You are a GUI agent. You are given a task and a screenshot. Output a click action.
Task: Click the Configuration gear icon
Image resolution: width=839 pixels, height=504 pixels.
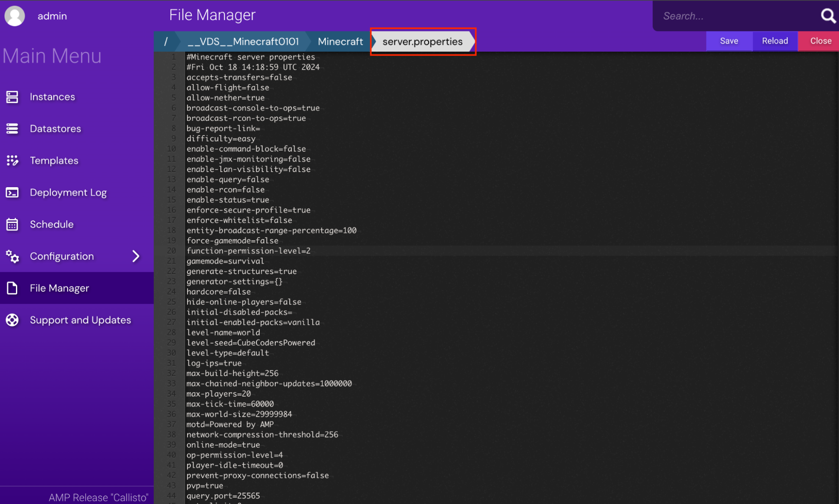click(x=13, y=256)
